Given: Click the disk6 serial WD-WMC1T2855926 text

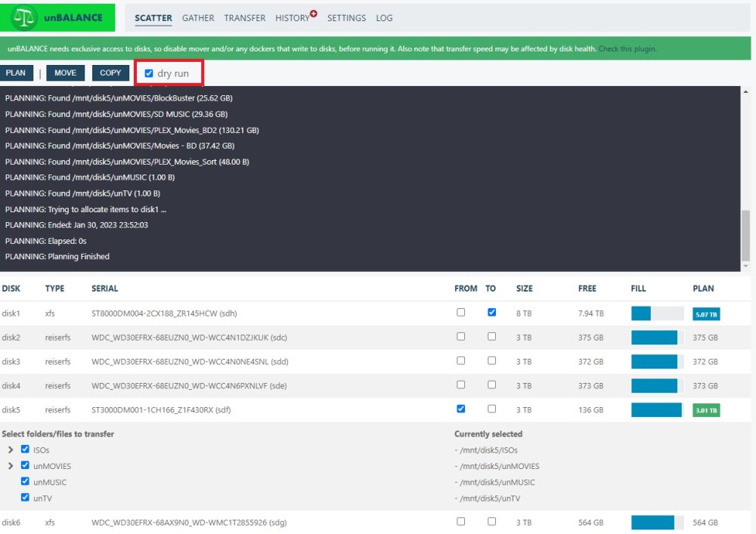Looking at the screenshot, I should coord(189,523).
